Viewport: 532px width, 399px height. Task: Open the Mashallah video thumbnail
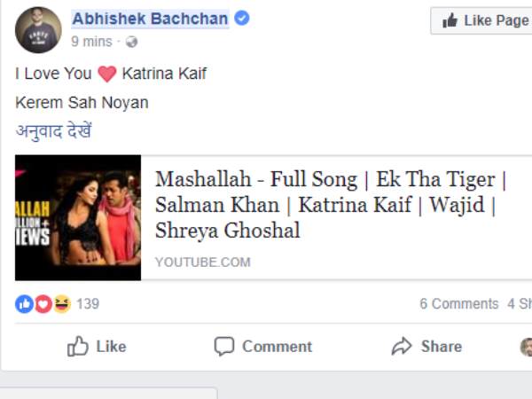(78, 217)
